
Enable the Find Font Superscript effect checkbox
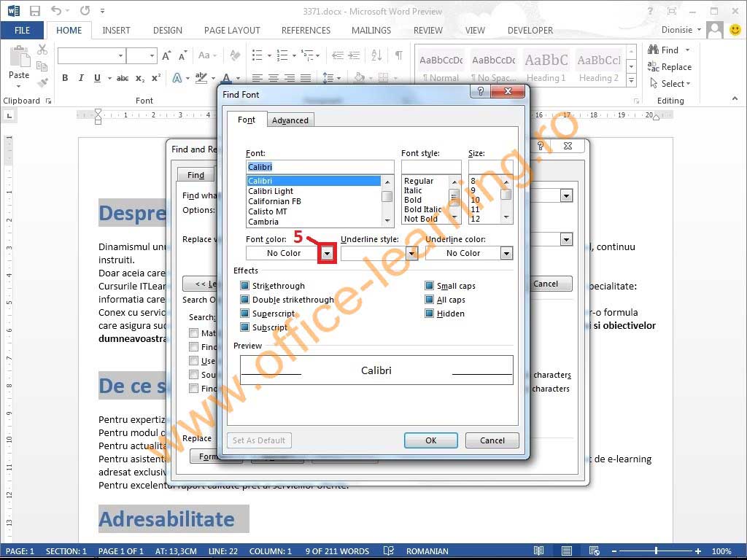[245, 314]
